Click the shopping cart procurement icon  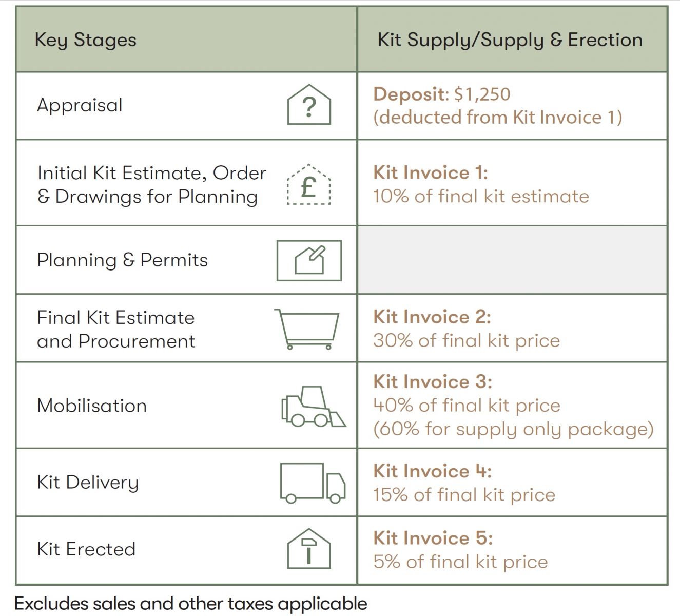(307, 329)
